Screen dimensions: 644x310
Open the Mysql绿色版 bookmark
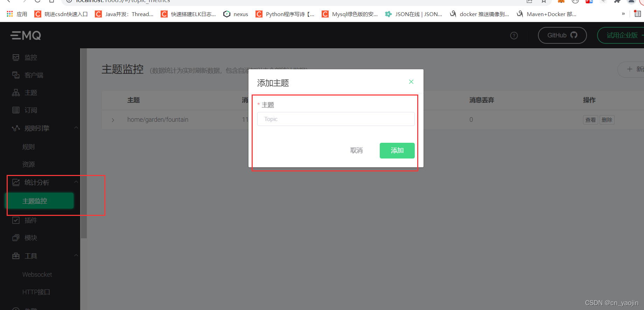[x=350, y=14]
